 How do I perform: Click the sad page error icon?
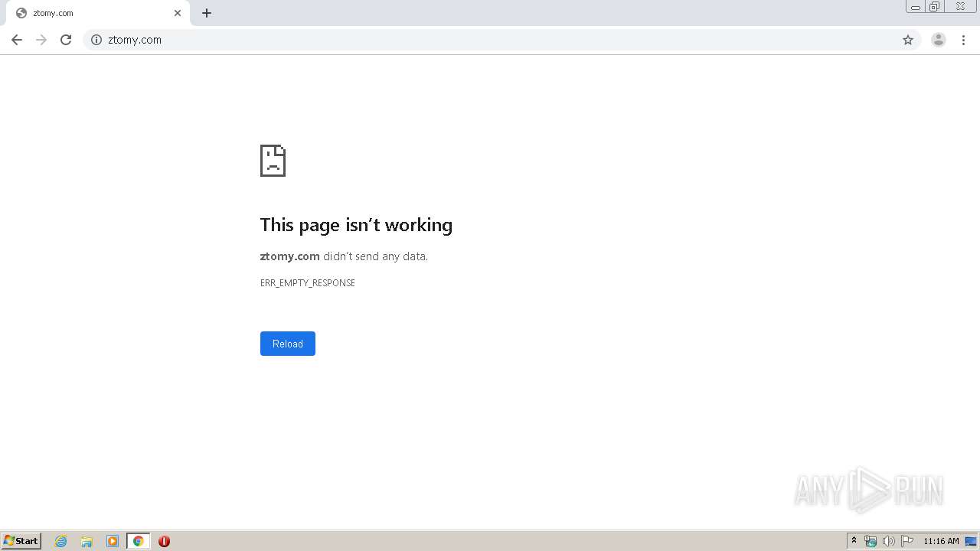tap(273, 161)
